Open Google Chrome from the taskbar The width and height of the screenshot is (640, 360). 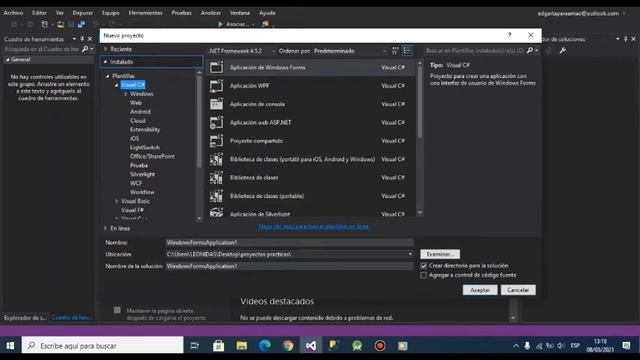(x=288, y=346)
